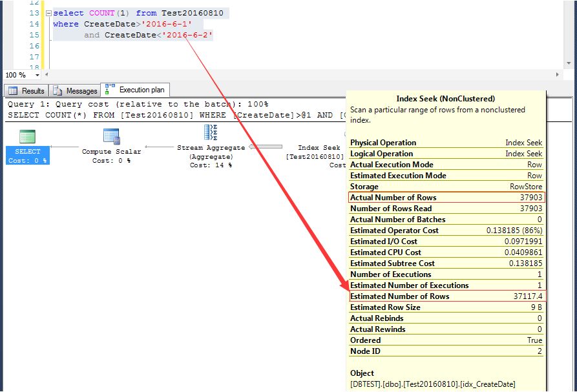Select the Compute Scalar operator icon

point(112,136)
